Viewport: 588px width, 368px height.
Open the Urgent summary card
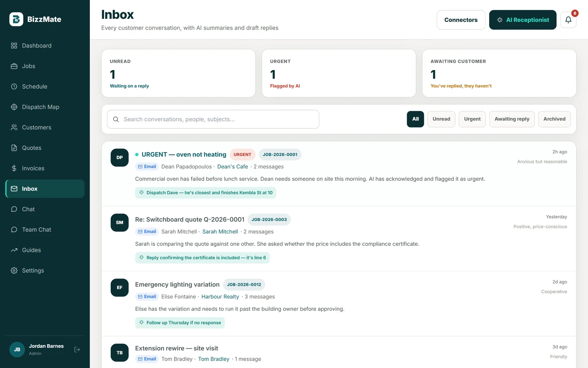(x=339, y=73)
